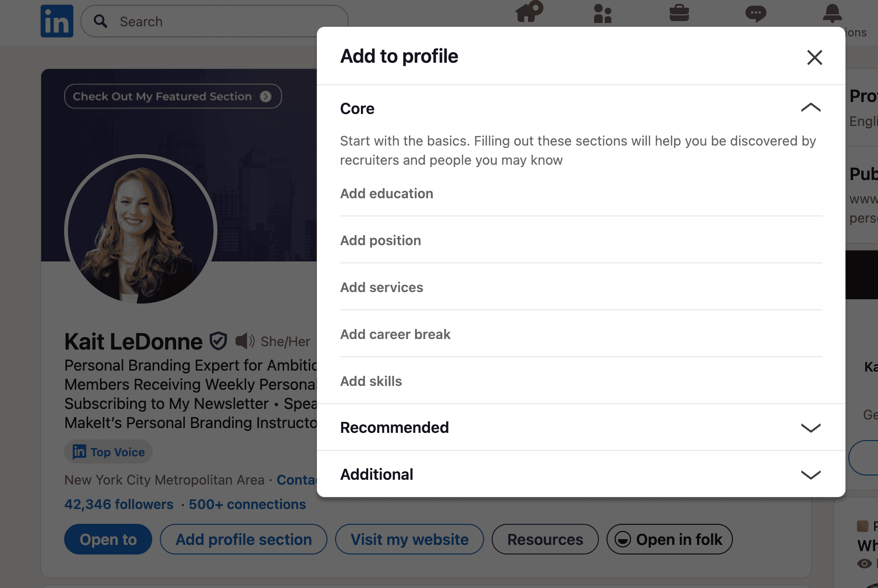Open the 42,346 followers link
878x588 pixels.
119,504
